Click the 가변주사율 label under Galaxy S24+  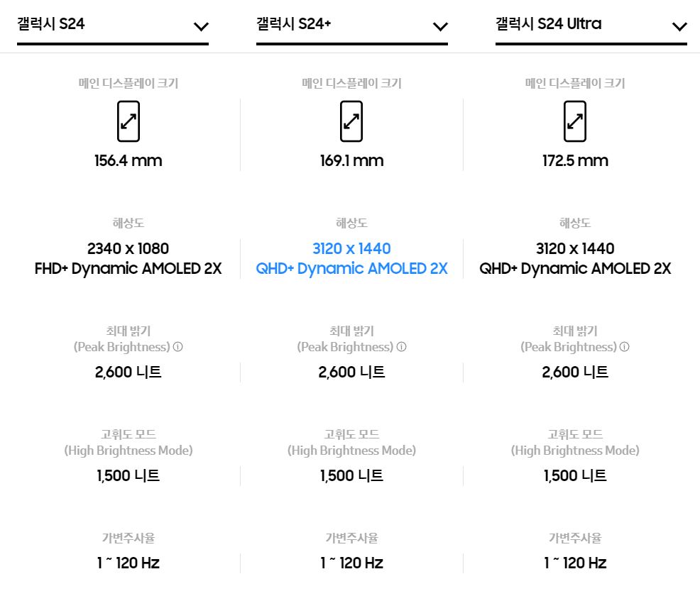[351, 538]
